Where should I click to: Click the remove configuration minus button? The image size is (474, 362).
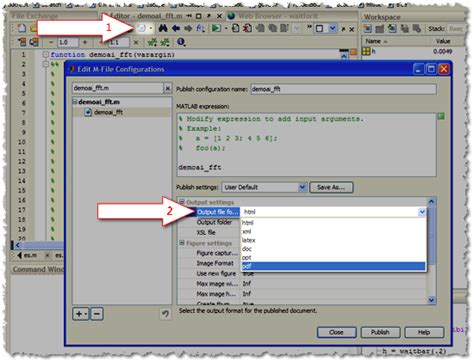[97, 314]
